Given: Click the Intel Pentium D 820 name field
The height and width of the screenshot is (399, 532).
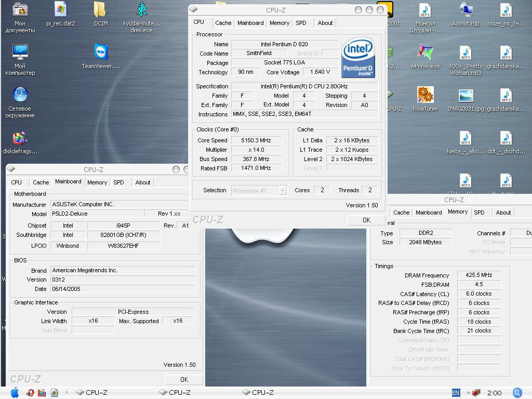Looking at the screenshot, I should (284, 44).
